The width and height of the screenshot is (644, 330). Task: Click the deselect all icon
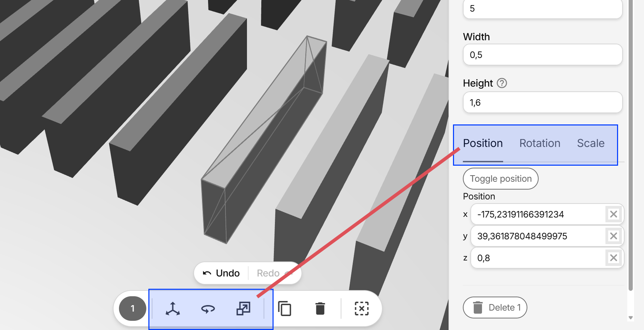tap(362, 309)
